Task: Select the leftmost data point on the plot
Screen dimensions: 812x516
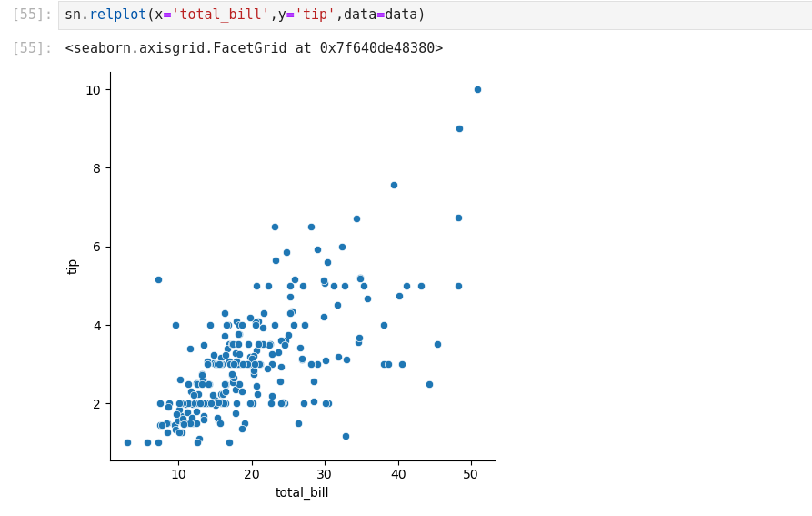Action: 127,442
